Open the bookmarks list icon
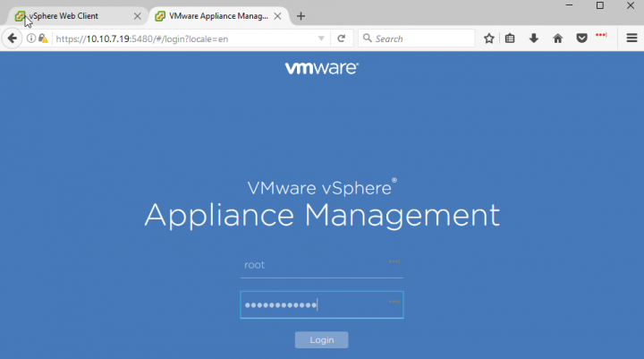This screenshot has width=644, height=359. pos(510,38)
